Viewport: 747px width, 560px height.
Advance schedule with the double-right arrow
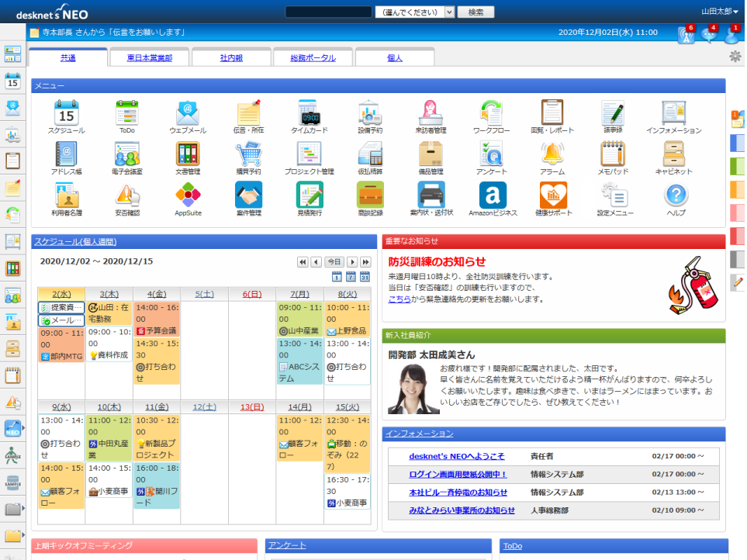[365, 262]
